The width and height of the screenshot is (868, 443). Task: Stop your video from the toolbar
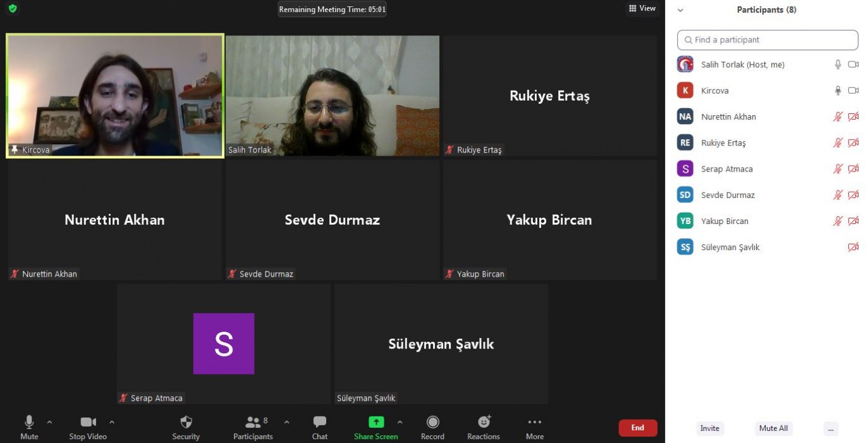(88, 428)
